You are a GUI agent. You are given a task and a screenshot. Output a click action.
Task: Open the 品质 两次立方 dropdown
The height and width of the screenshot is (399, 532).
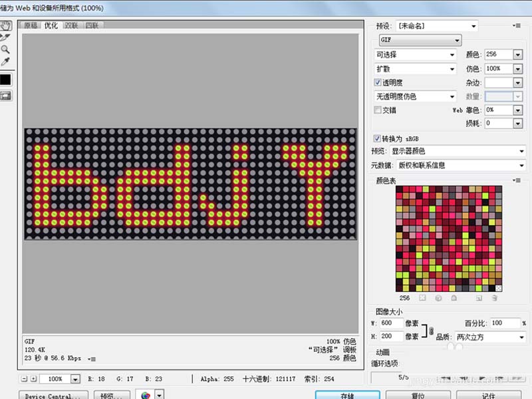point(490,337)
